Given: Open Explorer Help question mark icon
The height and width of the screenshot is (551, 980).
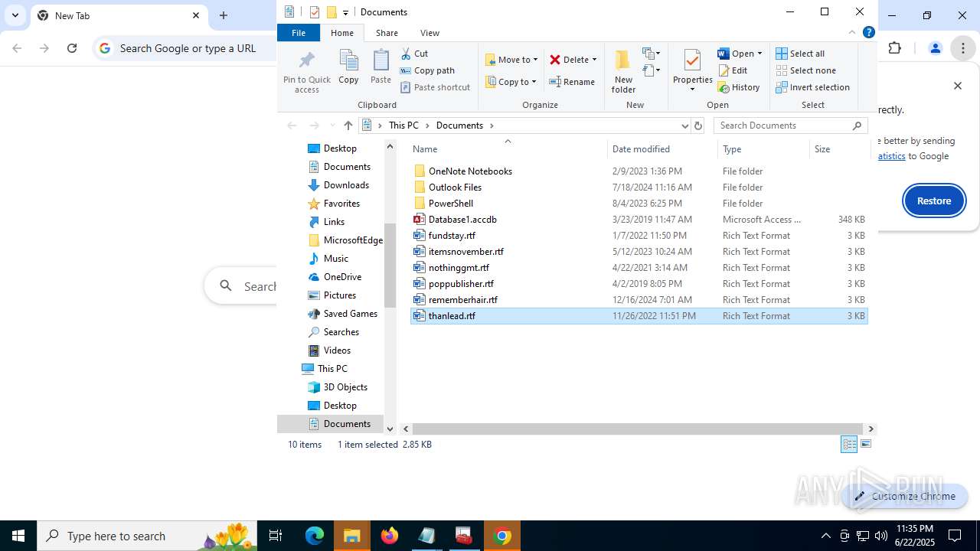Looking at the screenshot, I should tap(868, 32).
